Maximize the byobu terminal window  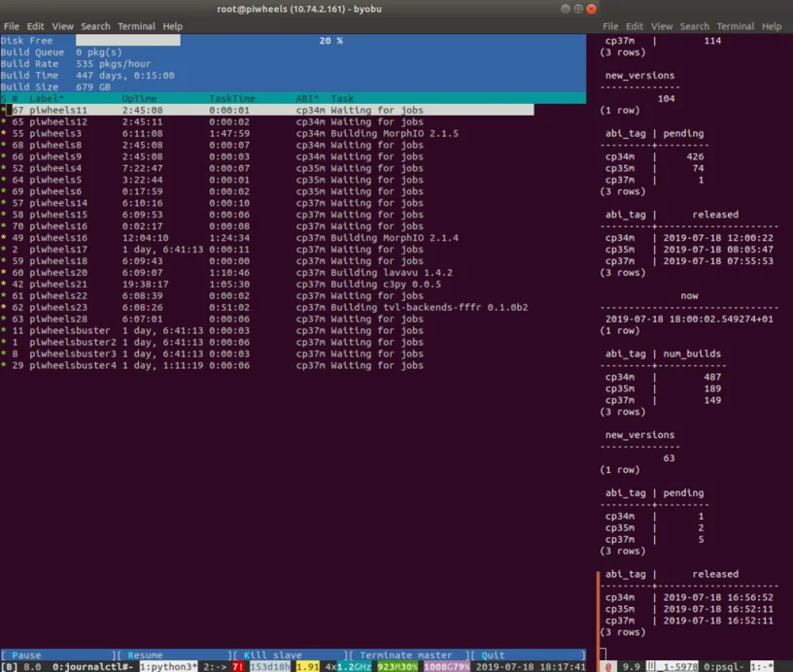pos(578,9)
